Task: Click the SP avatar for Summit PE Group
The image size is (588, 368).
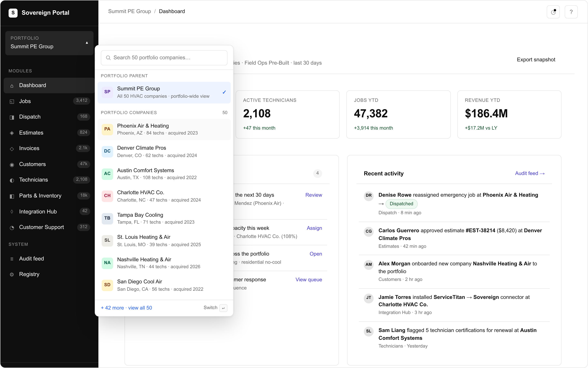Action: click(x=107, y=92)
